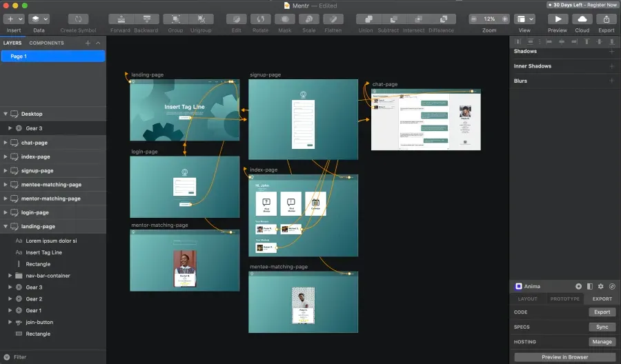The width and height of the screenshot is (621, 364).
Task: Open the Cloud upload tool
Action: (582, 19)
